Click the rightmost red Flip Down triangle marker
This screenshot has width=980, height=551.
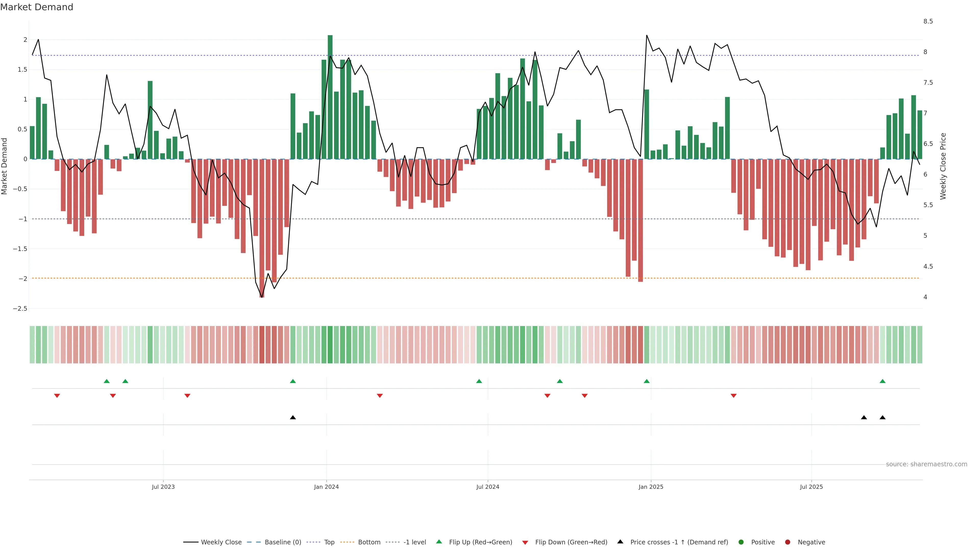pyautogui.click(x=733, y=396)
